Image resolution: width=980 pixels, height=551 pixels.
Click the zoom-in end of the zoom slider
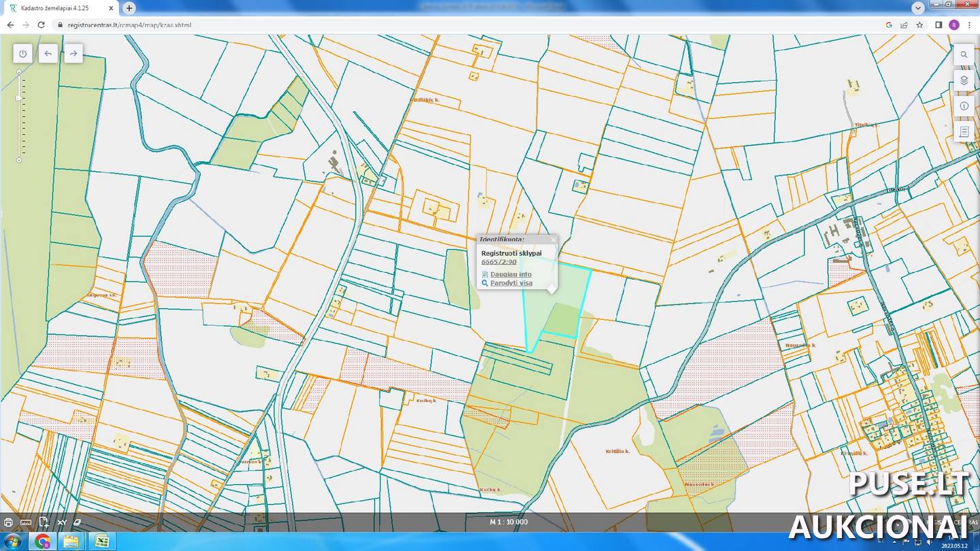(x=19, y=72)
